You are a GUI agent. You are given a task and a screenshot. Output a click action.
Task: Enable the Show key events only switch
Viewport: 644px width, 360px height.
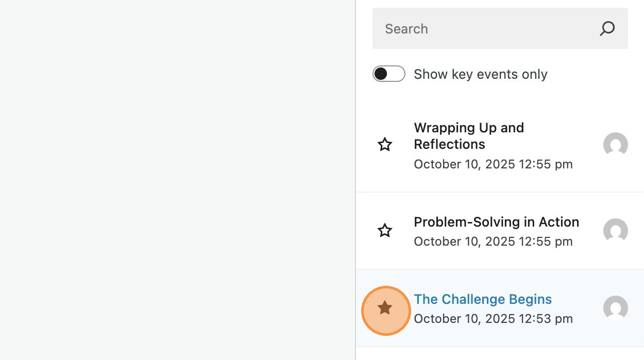[389, 74]
